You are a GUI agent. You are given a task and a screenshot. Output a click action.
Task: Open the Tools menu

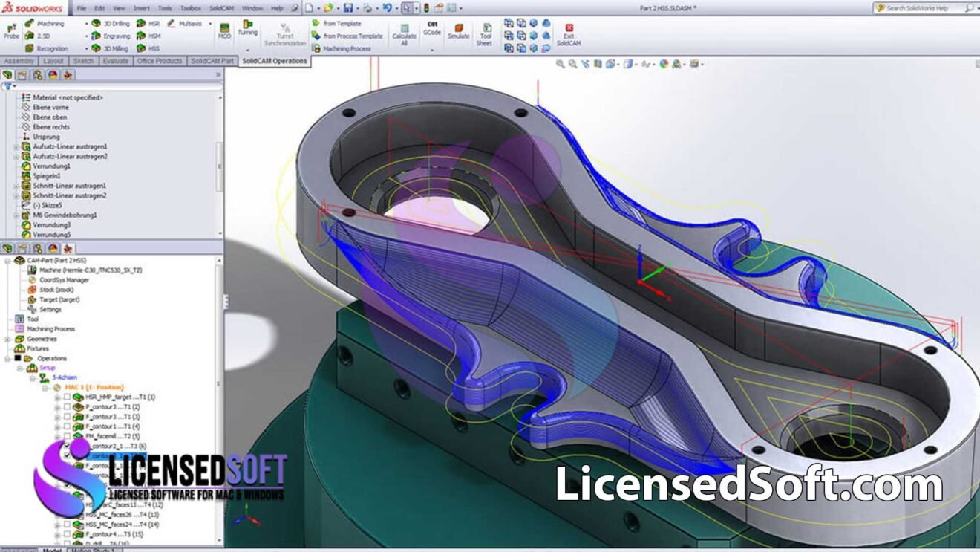165,8
